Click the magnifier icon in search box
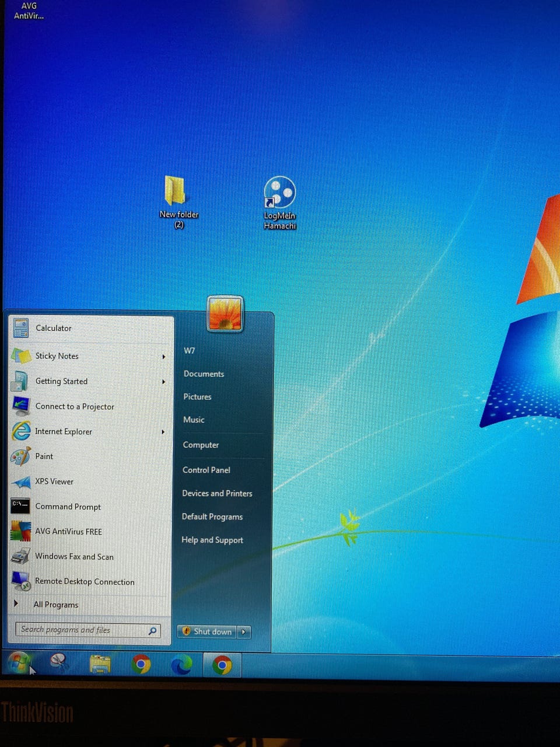 pyautogui.click(x=153, y=630)
